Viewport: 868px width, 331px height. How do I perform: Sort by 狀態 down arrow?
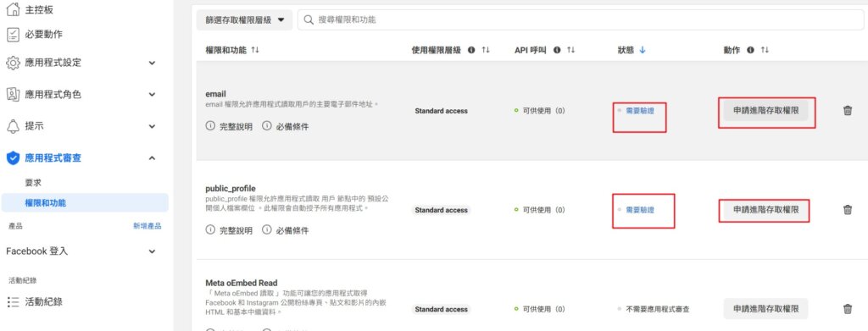coord(643,50)
